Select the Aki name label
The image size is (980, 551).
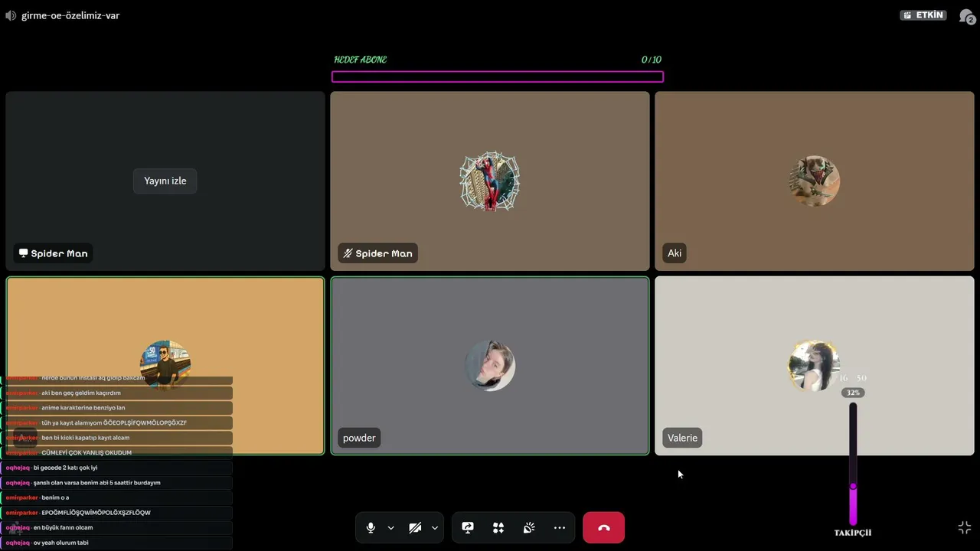(x=675, y=253)
